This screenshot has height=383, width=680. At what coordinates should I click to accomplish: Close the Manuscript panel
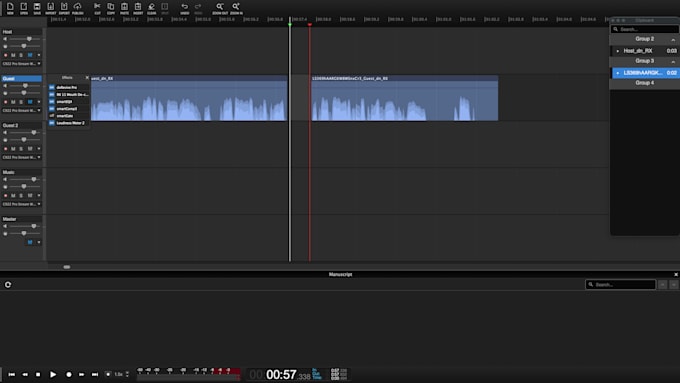[x=676, y=275]
